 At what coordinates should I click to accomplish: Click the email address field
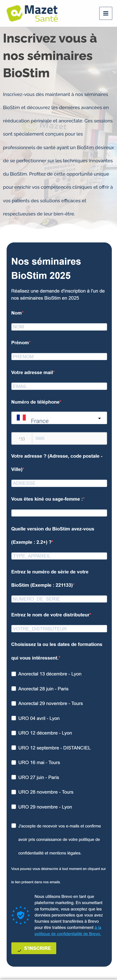(x=59, y=386)
